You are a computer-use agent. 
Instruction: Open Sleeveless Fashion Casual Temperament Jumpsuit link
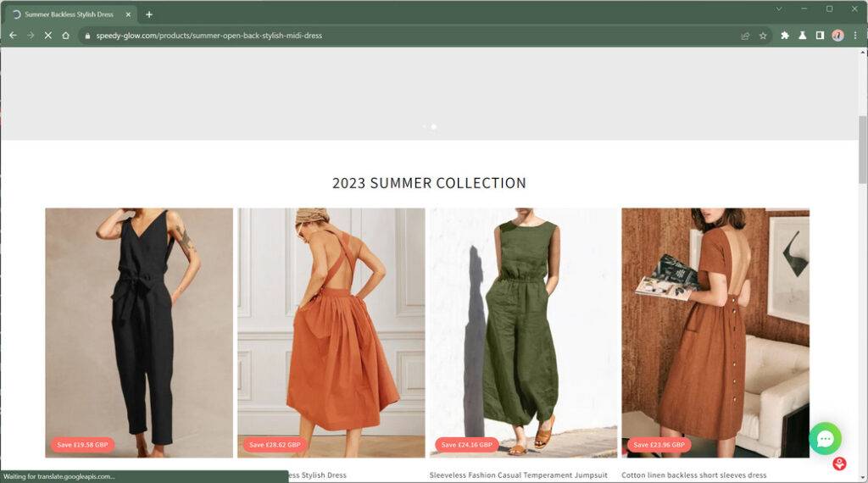518,475
